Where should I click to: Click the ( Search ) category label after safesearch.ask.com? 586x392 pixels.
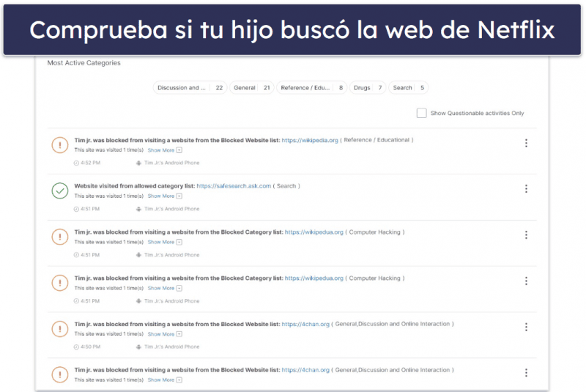(x=286, y=185)
